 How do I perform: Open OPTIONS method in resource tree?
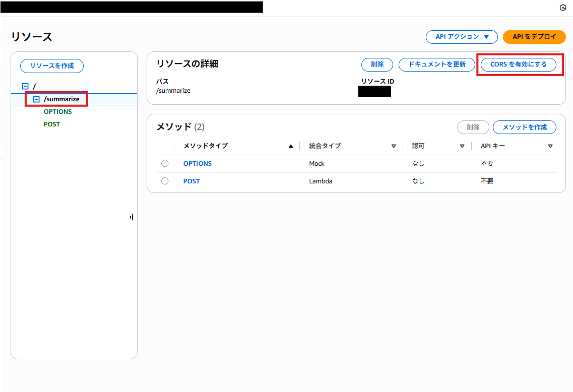58,112
